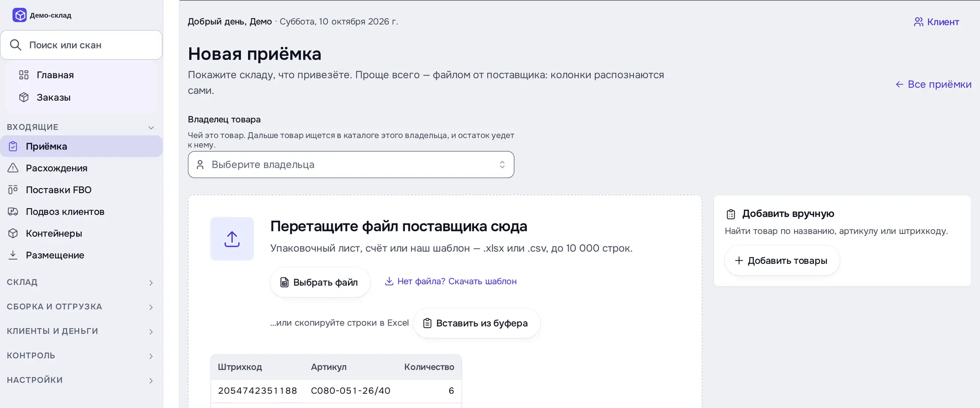980x408 pixels.
Task: Click the upload arrow tile
Action: point(232,239)
